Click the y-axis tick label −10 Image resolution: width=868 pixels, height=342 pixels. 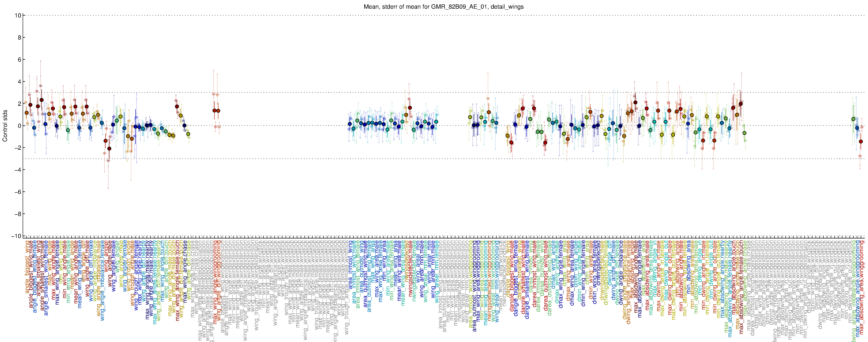pos(16,236)
